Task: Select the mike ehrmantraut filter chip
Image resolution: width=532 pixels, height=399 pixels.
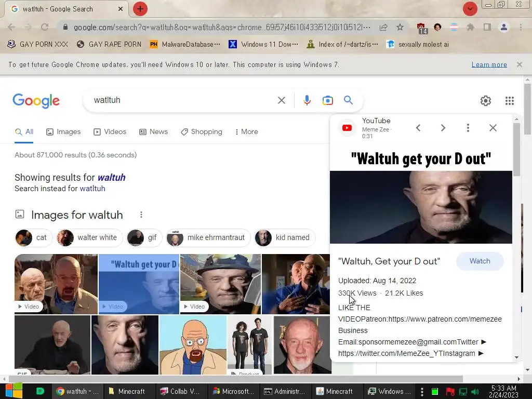Action: 208,237
